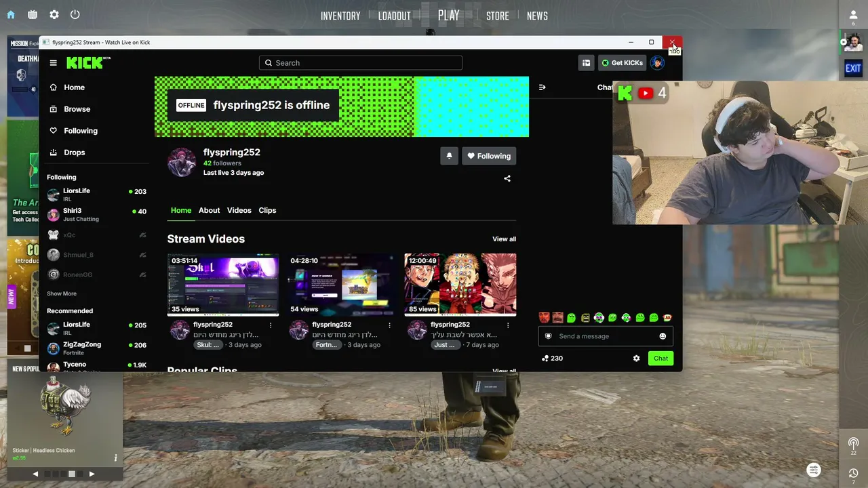
Task: Switch to the Clips channel tab
Action: (267, 210)
